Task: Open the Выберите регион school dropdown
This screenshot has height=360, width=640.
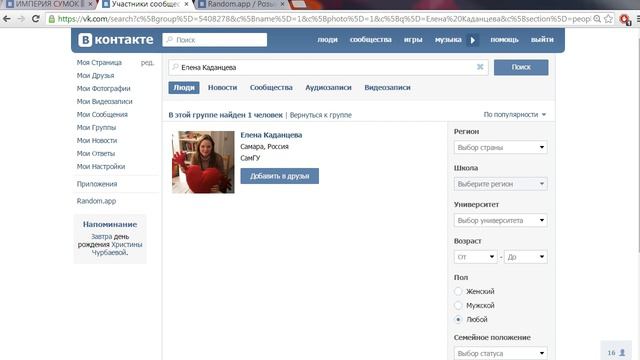Action: 500,184
